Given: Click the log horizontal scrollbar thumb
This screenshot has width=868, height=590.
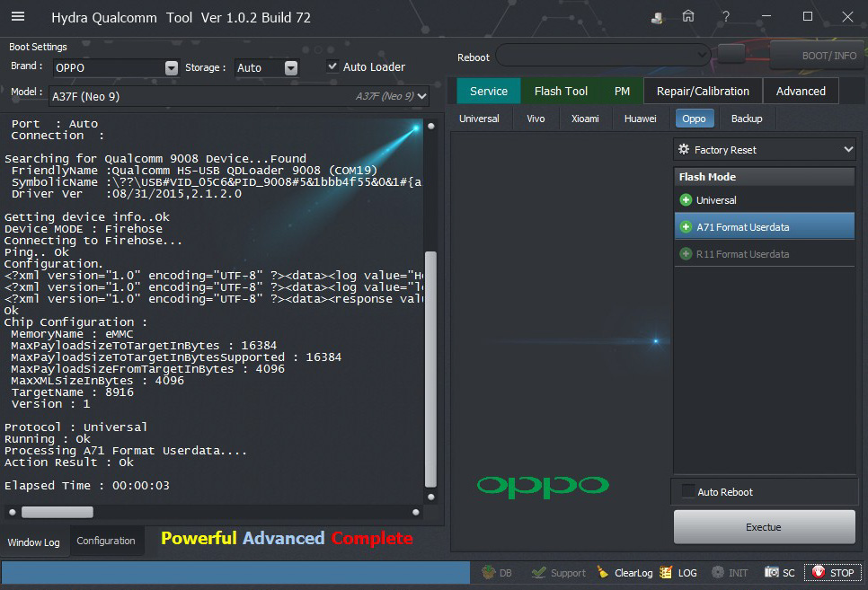Looking at the screenshot, I should (x=58, y=512).
